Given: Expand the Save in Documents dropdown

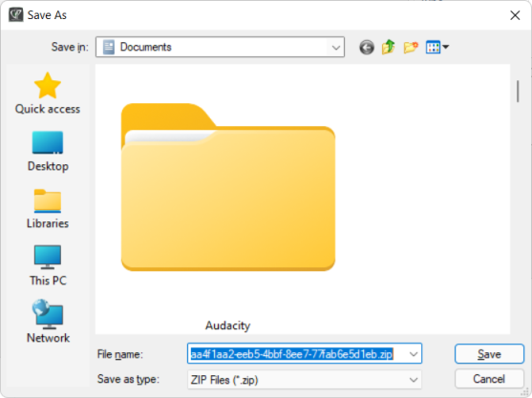Looking at the screenshot, I should pyautogui.click(x=221, y=47).
